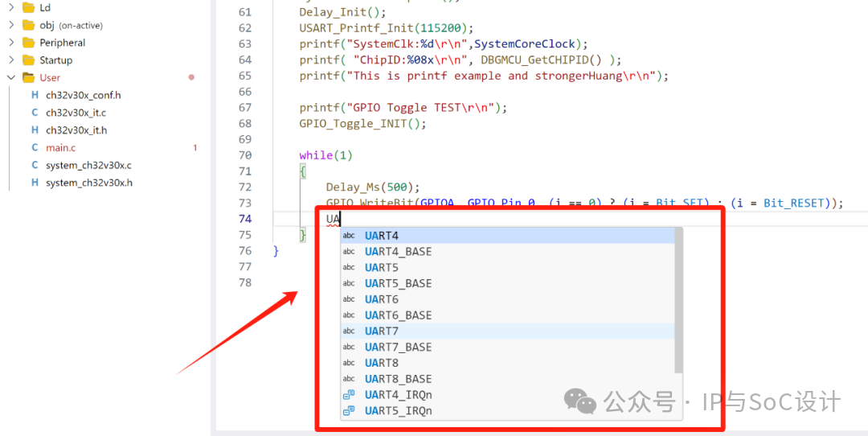This screenshot has width=868, height=436.
Task: Collapse the User folder chevron
Action: click(x=11, y=77)
